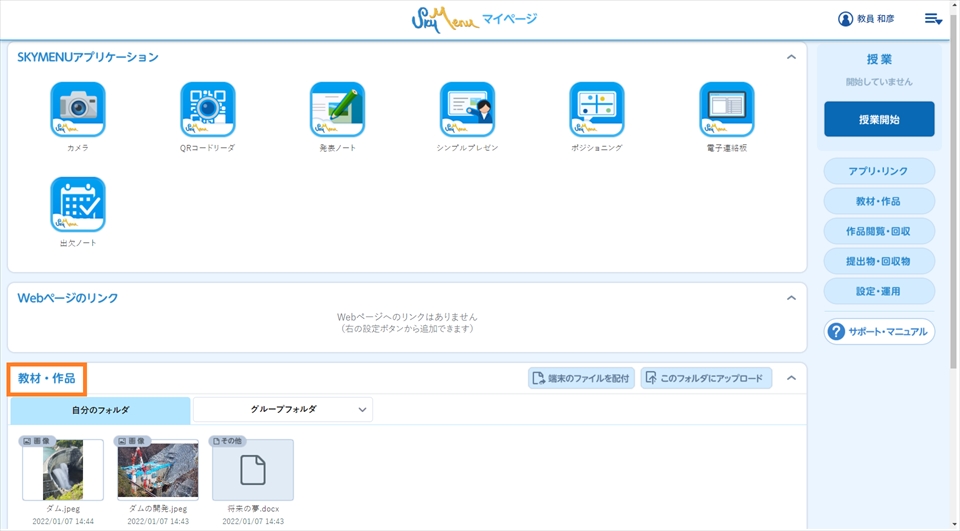Click このフォルダにアップロード button

(x=706, y=378)
